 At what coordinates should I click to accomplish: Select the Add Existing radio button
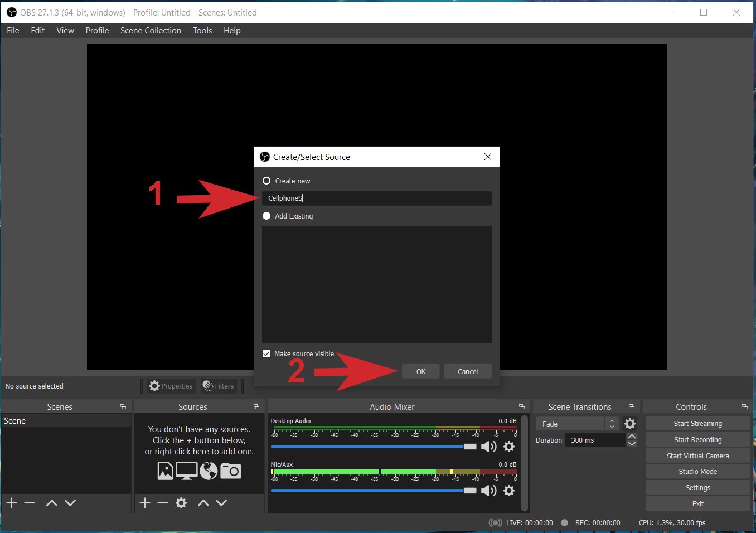pos(266,216)
